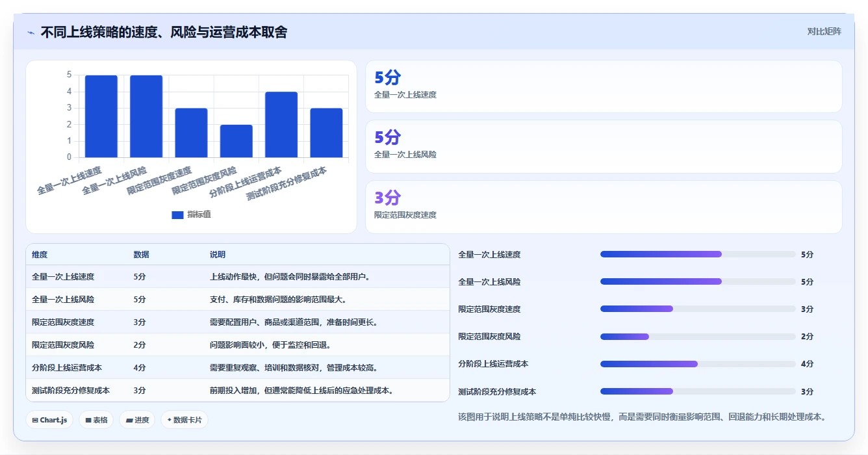Click the 测试阶段充分修复成本 progress bar
The height and width of the screenshot is (455, 868).
click(x=698, y=391)
